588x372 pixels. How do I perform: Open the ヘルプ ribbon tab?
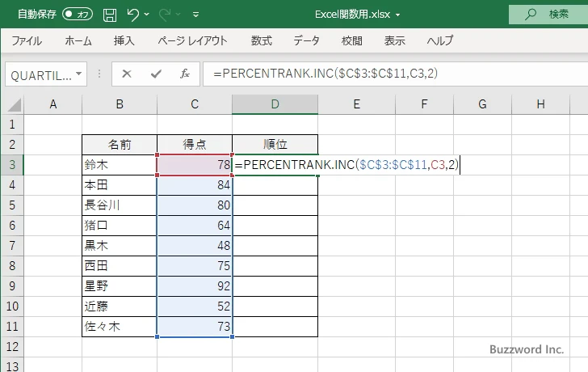click(x=440, y=40)
